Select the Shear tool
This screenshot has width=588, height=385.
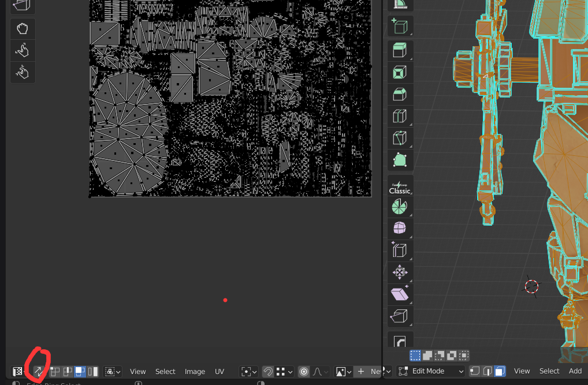tap(400, 294)
